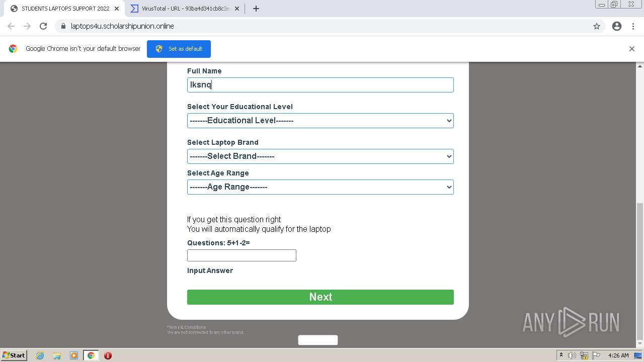Open the Terms & Conditions link

point(187,327)
